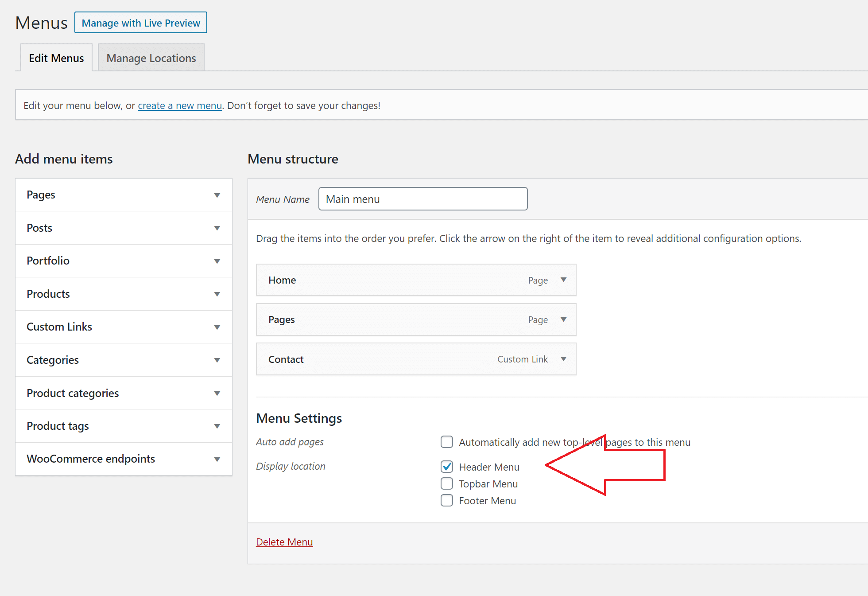
Task: Check the Topbar Menu location
Action: (447, 483)
